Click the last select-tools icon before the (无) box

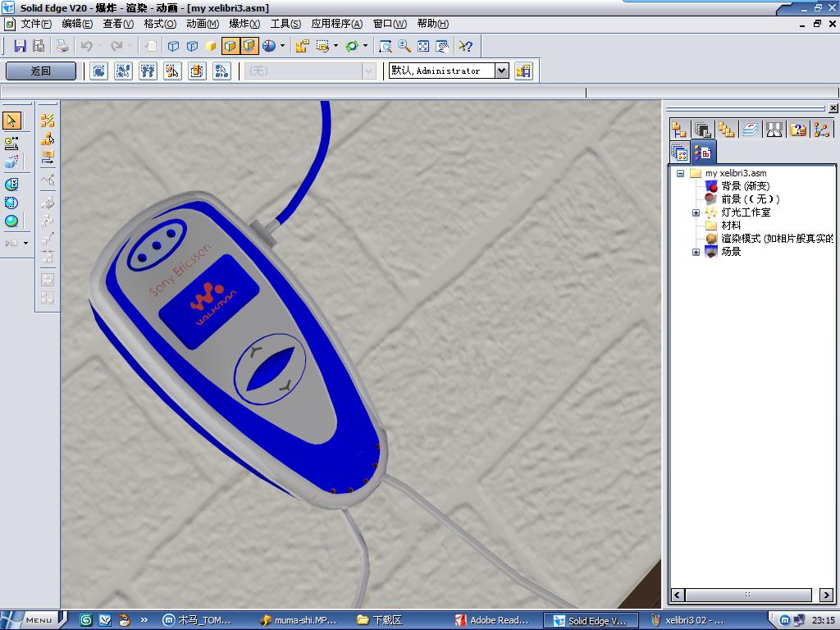pyautogui.click(x=221, y=71)
